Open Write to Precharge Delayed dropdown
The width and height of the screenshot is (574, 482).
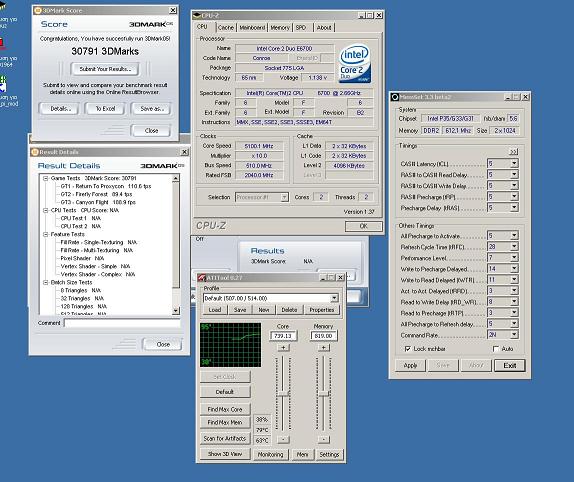[514, 268]
